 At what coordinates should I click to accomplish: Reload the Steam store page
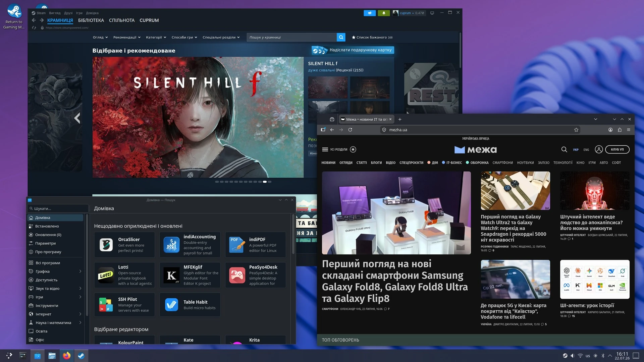click(34, 28)
